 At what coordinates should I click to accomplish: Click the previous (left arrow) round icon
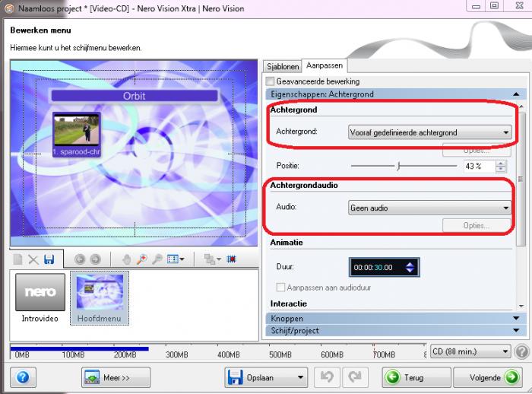pos(80,259)
